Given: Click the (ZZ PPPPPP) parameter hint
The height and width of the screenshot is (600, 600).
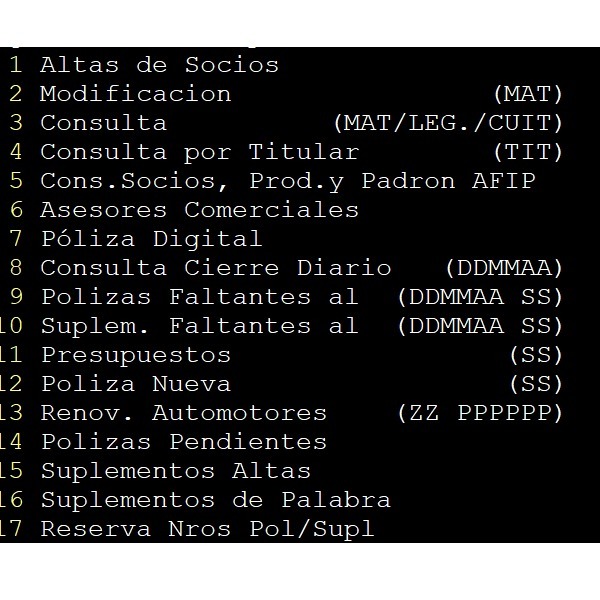Looking at the screenshot, I should [x=480, y=413].
